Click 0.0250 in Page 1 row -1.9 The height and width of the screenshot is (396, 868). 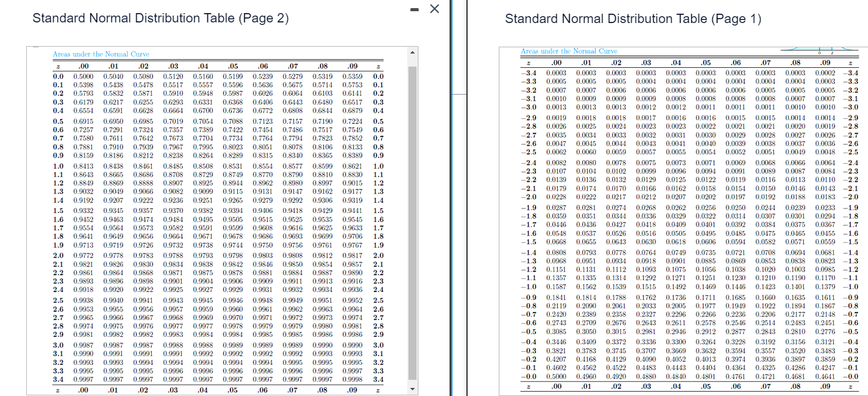[x=735, y=207]
